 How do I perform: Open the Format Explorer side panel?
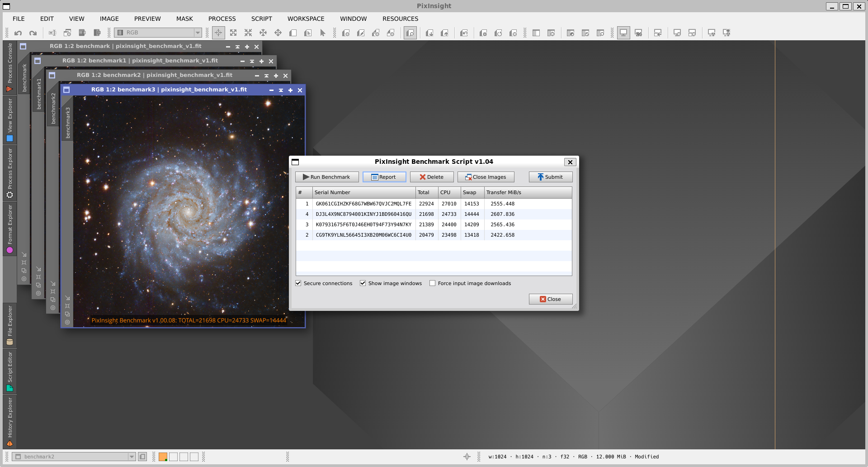[9, 229]
